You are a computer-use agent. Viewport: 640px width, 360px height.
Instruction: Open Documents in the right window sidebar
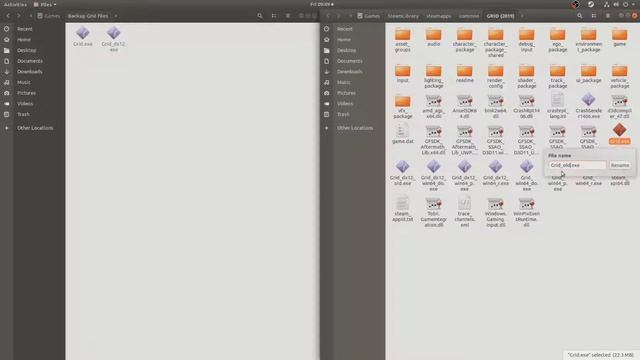click(349, 61)
